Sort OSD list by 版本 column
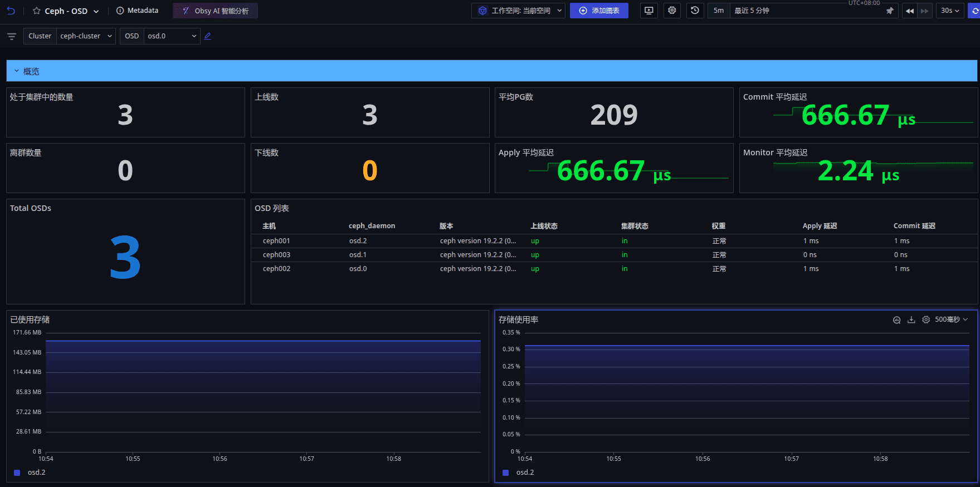Screen dimensions: 980x487 coord(446,226)
